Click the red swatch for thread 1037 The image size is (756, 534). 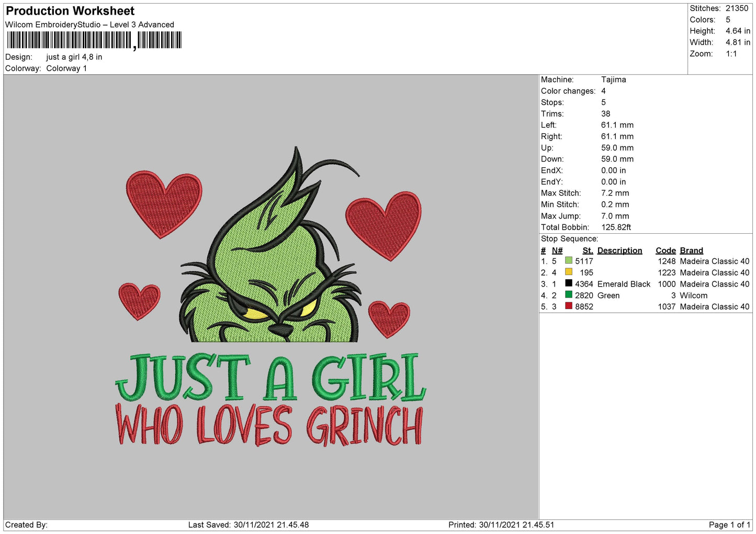569,306
